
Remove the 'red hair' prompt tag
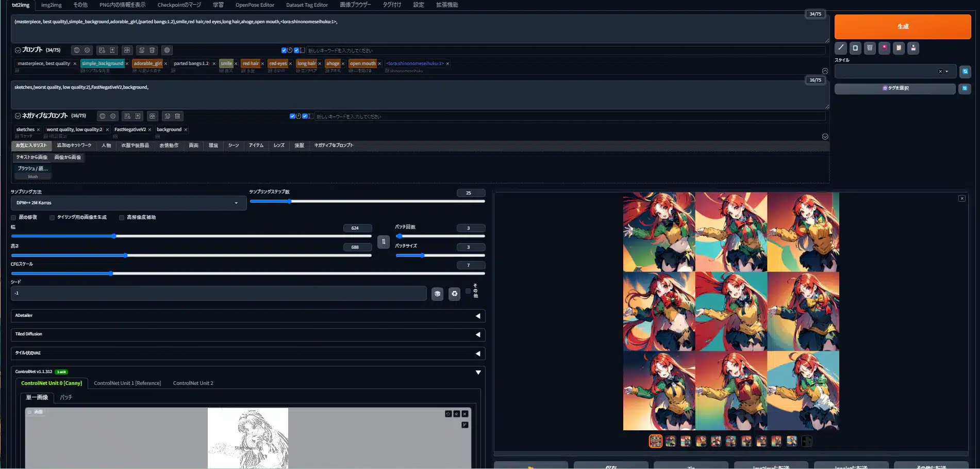point(263,64)
